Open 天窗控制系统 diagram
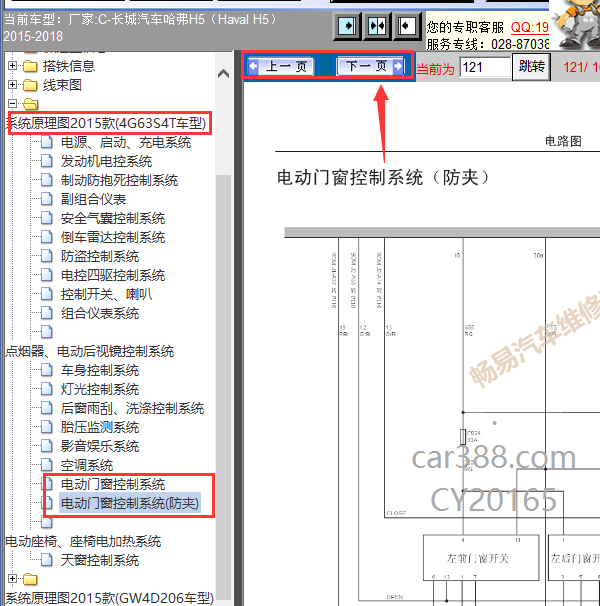The height and width of the screenshot is (606, 600). pyautogui.click(x=100, y=560)
